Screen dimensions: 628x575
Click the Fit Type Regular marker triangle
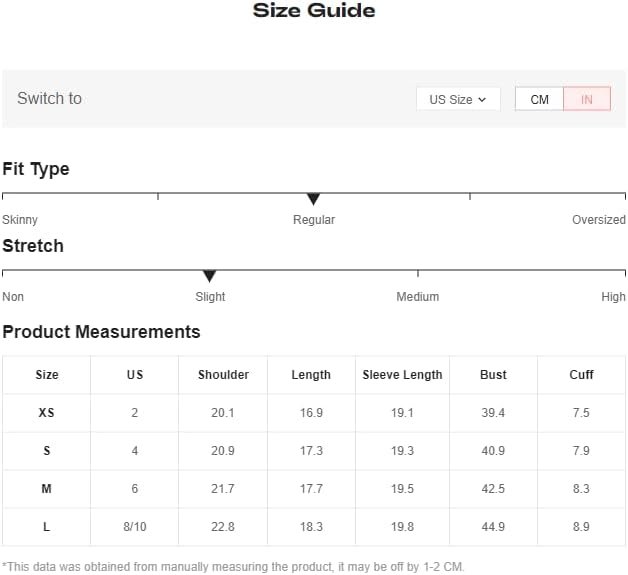(x=313, y=199)
